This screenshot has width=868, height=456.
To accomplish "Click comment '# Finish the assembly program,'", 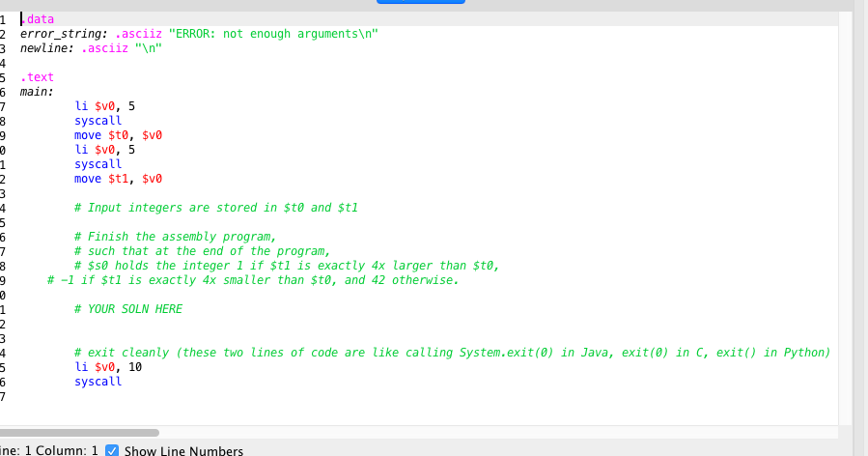I will 175,237.
